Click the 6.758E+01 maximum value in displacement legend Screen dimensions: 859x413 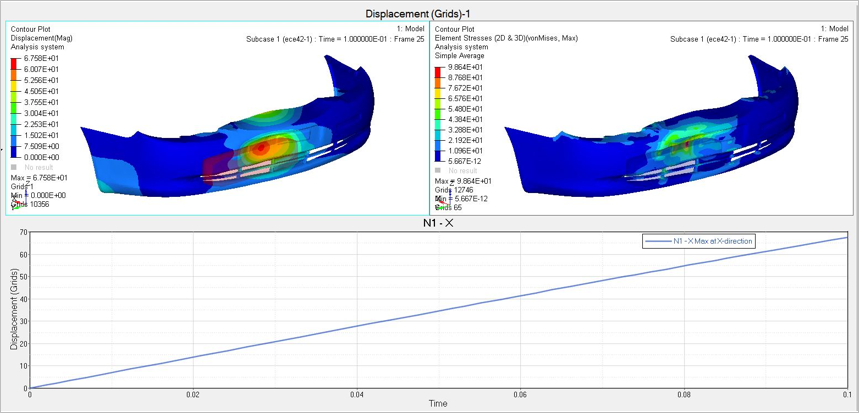pyautogui.click(x=41, y=58)
